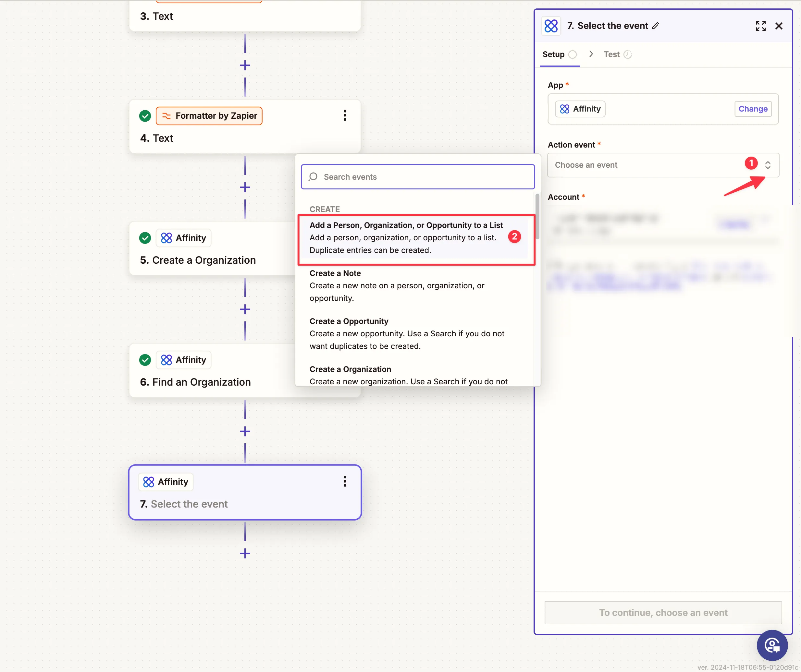Viewport: 801px width, 672px height.
Task: Click the pencil icon to rename step 7
Action: (x=656, y=26)
